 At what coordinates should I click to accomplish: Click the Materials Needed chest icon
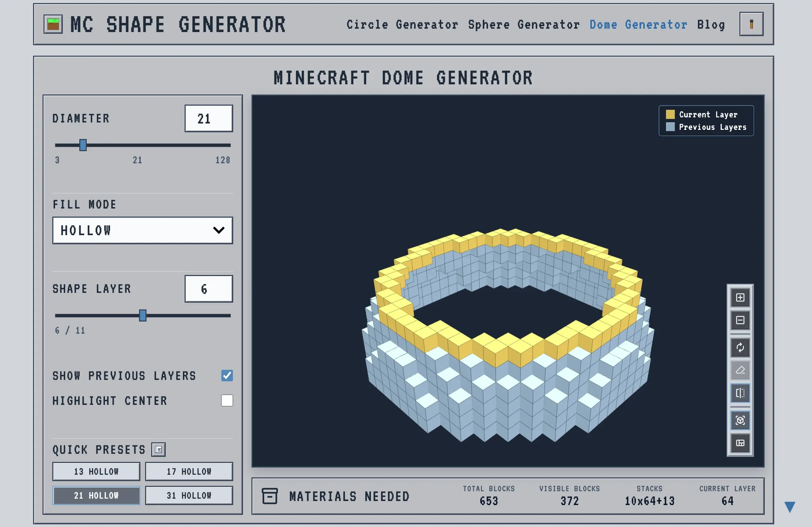pos(270,496)
